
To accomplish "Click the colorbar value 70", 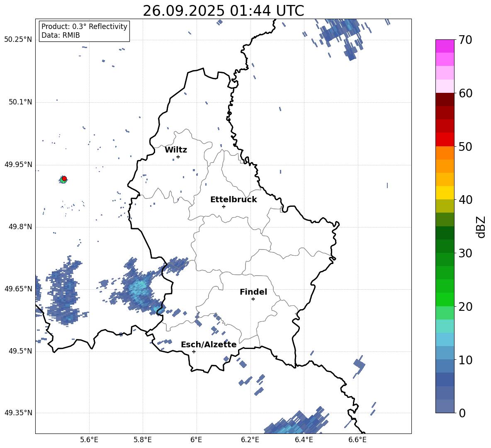I will pyautogui.click(x=465, y=40).
